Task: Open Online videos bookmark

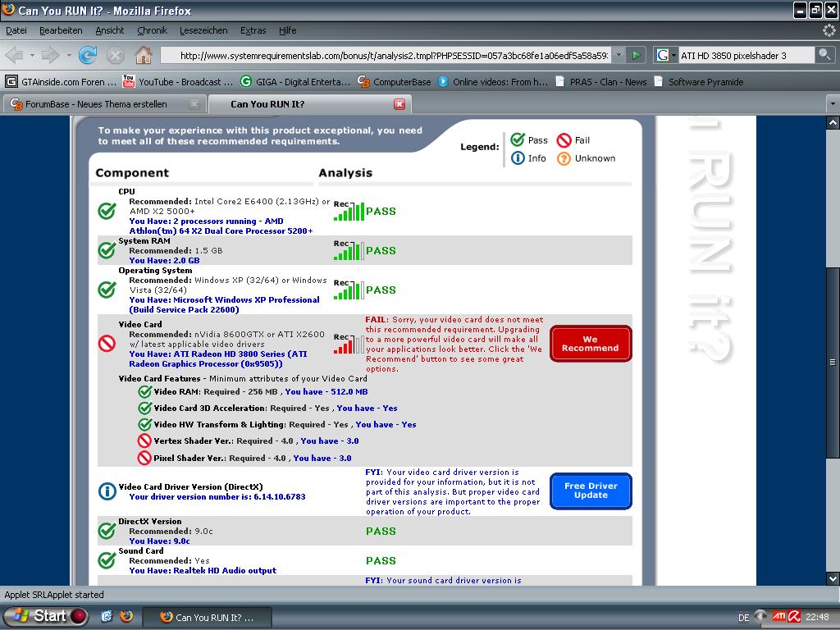Action: click(x=493, y=82)
